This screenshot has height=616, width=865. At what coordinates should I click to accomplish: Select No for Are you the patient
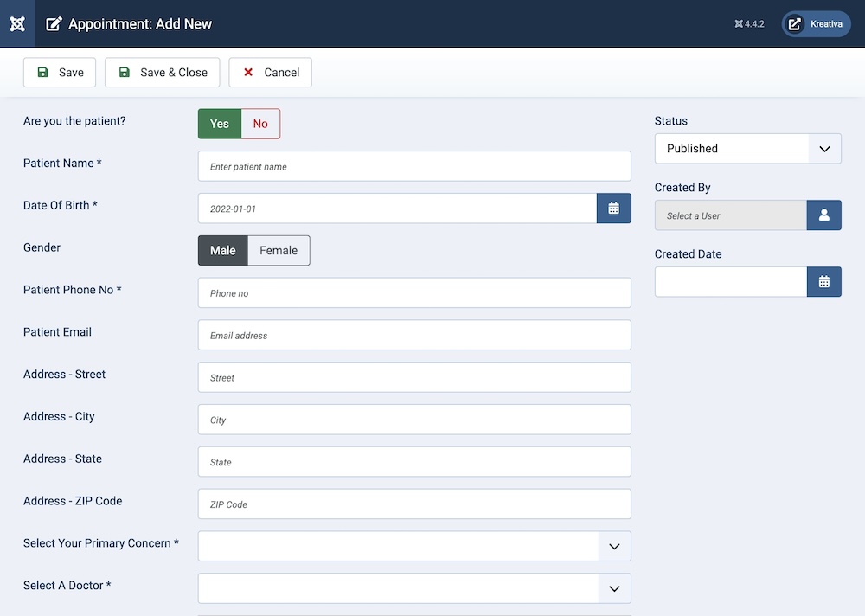point(260,124)
